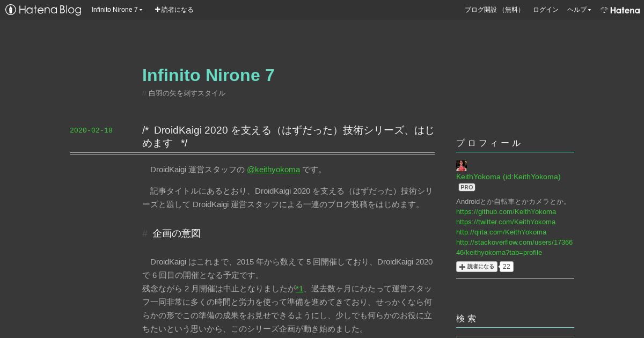Click the プロフィール sidebar heading
644x338 pixels.
click(488, 143)
